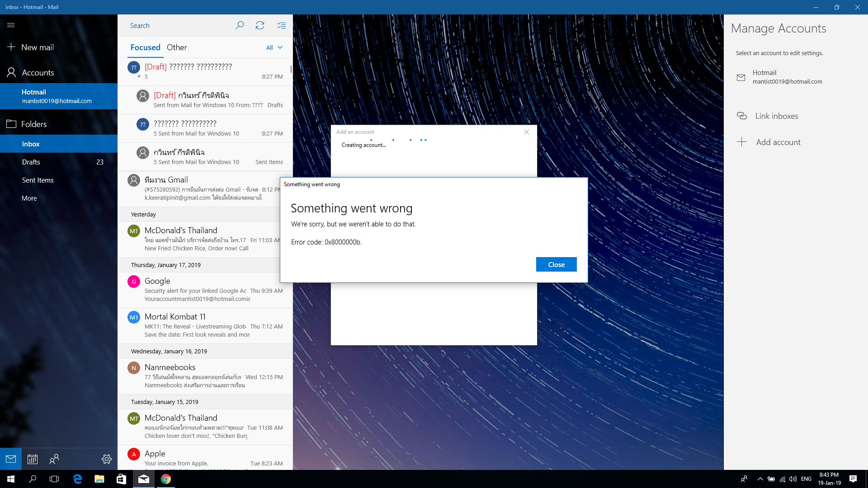Click the People tray icon on taskbar
This screenshot has height=488, width=868.
(x=744, y=479)
